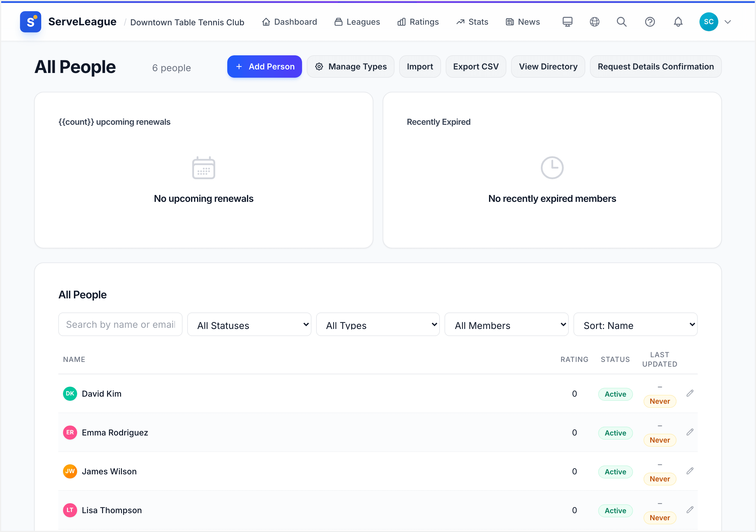
Task: Click the Manage Types button
Action: click(x=350, y=66)
